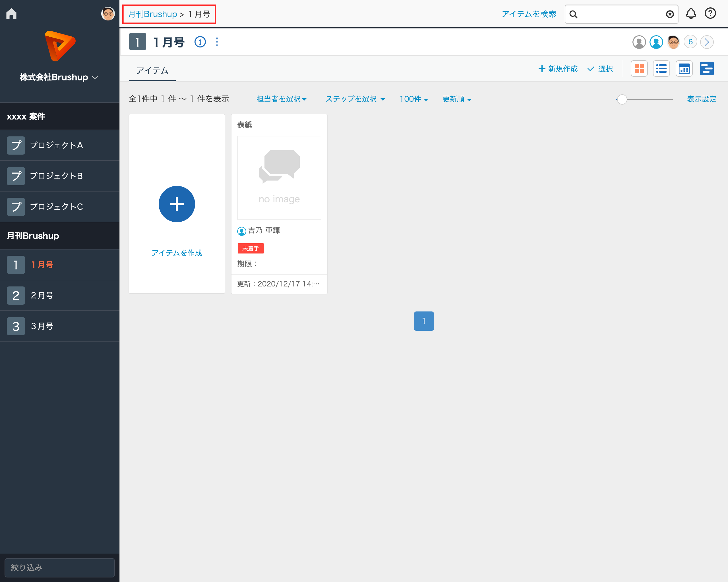
Task: Open the help question mark icon
Action: click(710, 13)
